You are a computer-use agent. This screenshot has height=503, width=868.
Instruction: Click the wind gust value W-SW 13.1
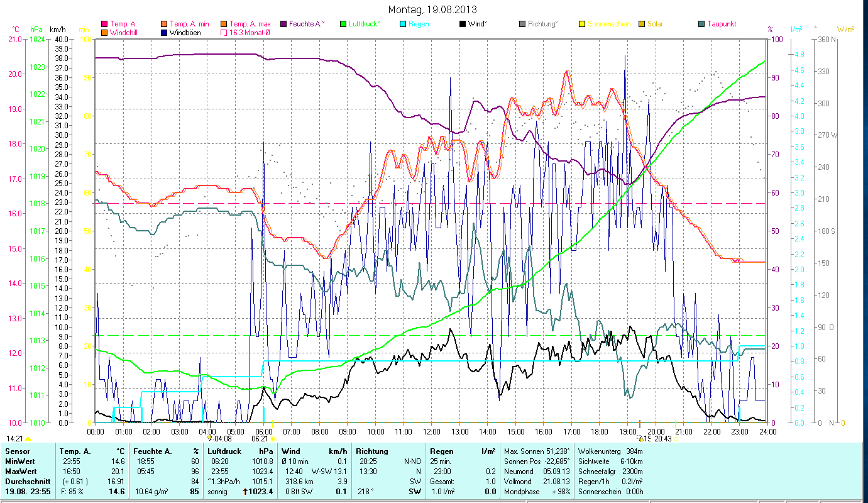(329, 472)
